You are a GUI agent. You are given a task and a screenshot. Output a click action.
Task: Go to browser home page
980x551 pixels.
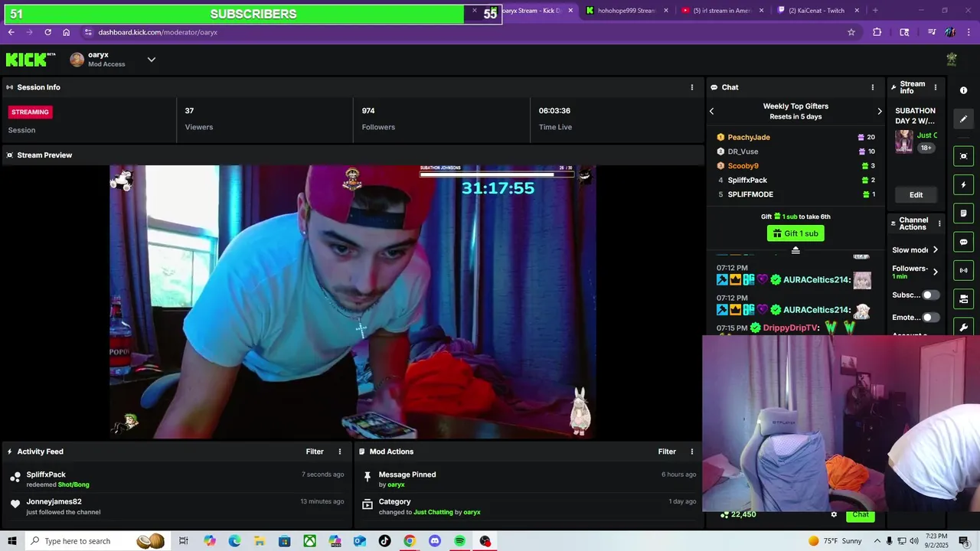coord(67,32)
